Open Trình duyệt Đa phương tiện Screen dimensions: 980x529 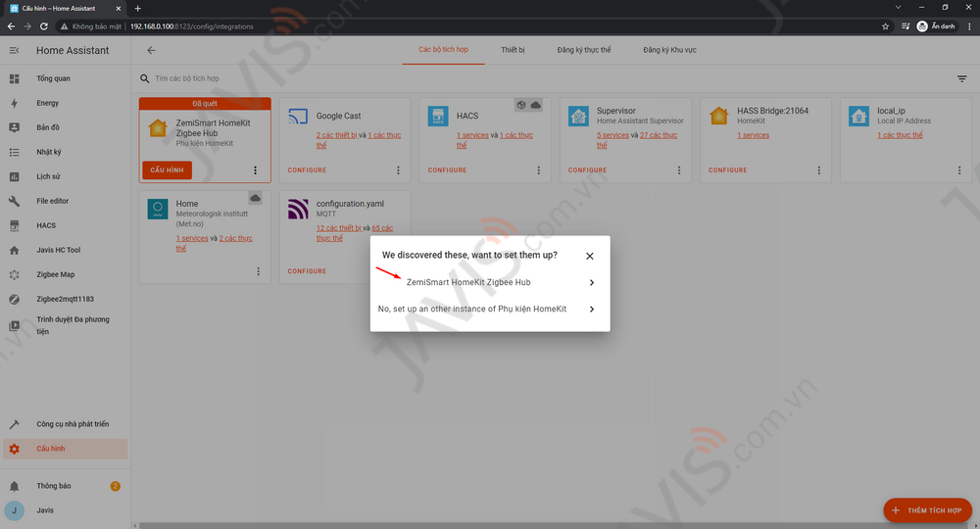coord(66,325)
